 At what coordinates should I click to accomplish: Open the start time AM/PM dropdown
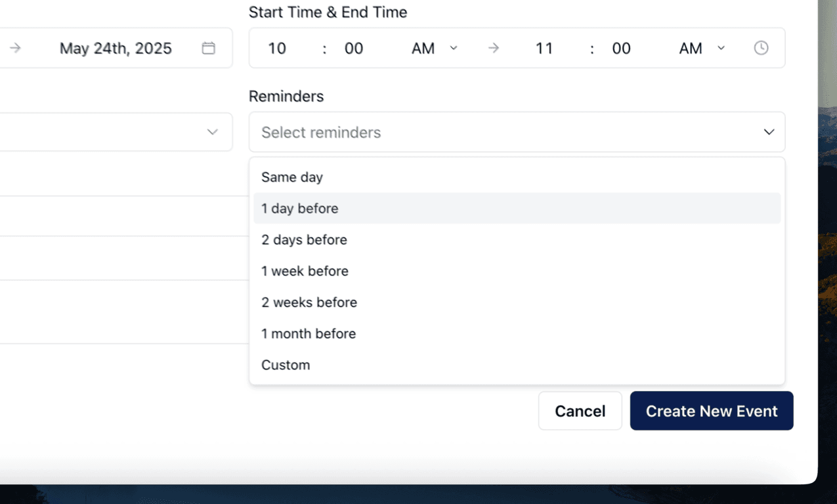point(435,48)
